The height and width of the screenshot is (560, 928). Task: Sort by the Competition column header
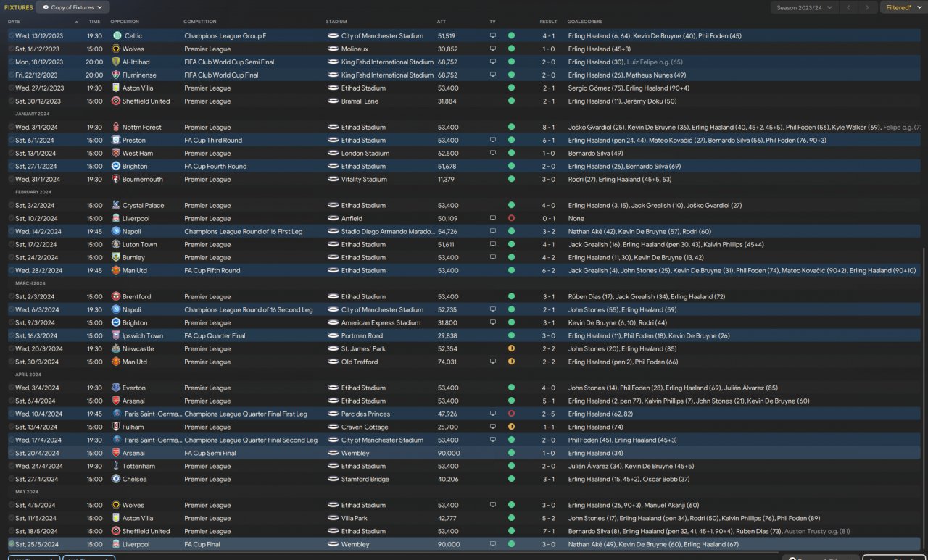pos(200,22)
